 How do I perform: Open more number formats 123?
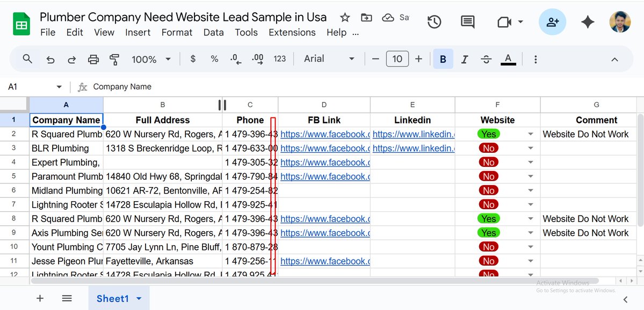(x=280, y=59)
